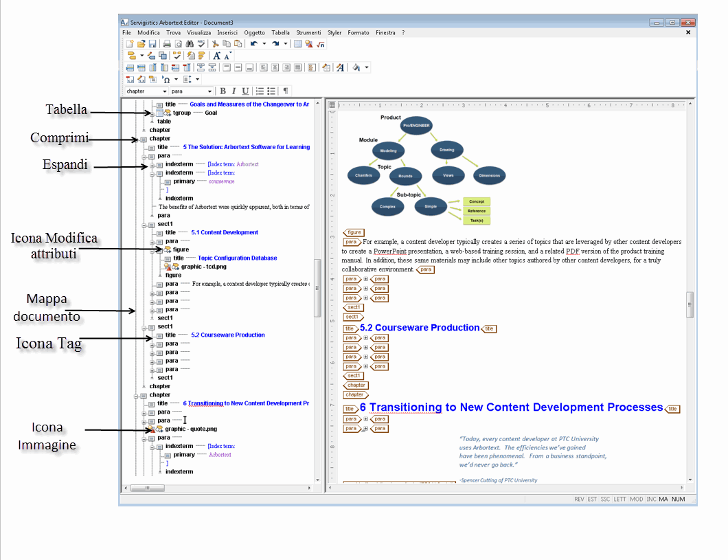Select tree title Topic Configuration Database

[x=238, y=258]
